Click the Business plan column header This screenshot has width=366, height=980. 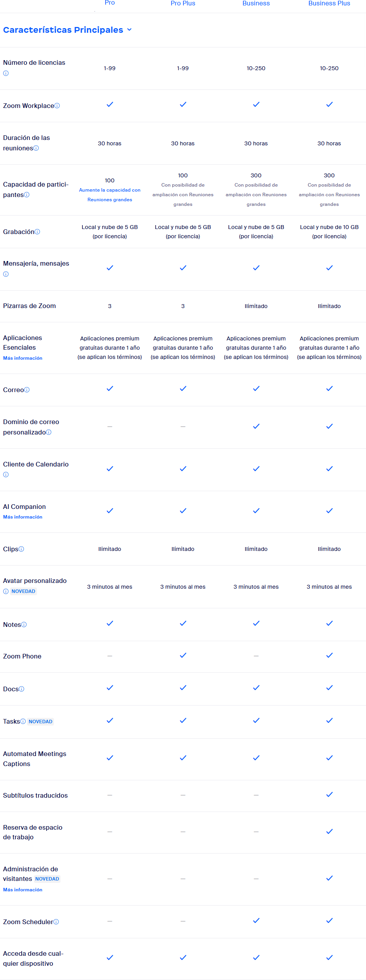256,3
